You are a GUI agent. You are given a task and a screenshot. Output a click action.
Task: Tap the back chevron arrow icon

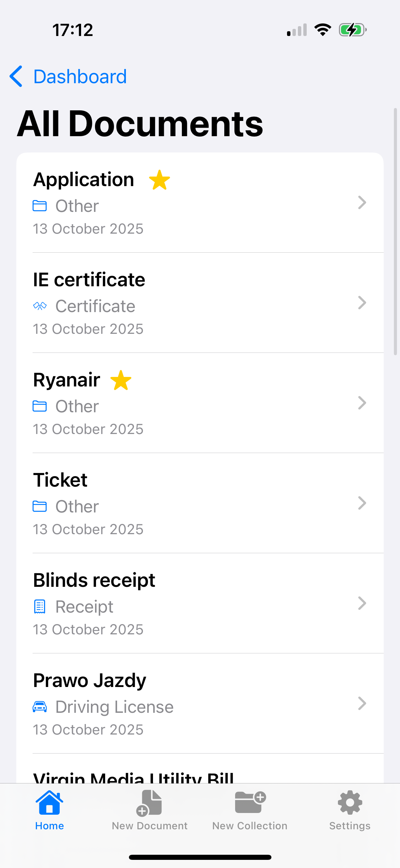pos(16,76)
